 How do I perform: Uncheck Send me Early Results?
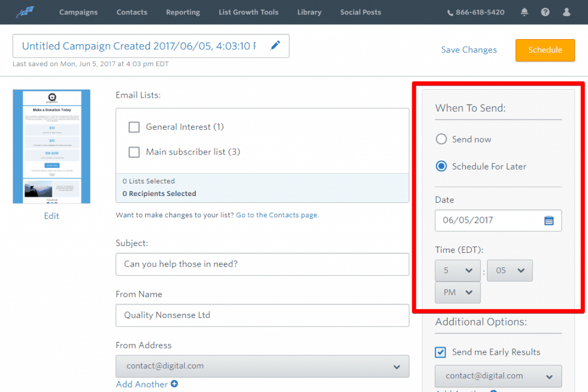(x=441, y=352)
